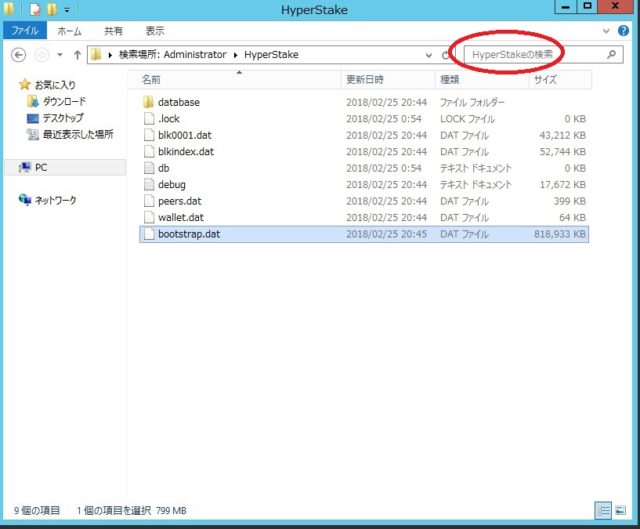Viewport: 640px width, 529px height.
Task: Sort by the サイズ column header
Action: pyautogui.click(x=560, y=80)
